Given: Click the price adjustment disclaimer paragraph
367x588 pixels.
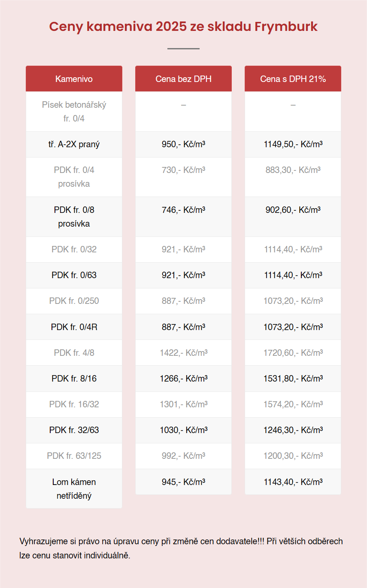Looking at the screenshot, I should click(181, 548).
